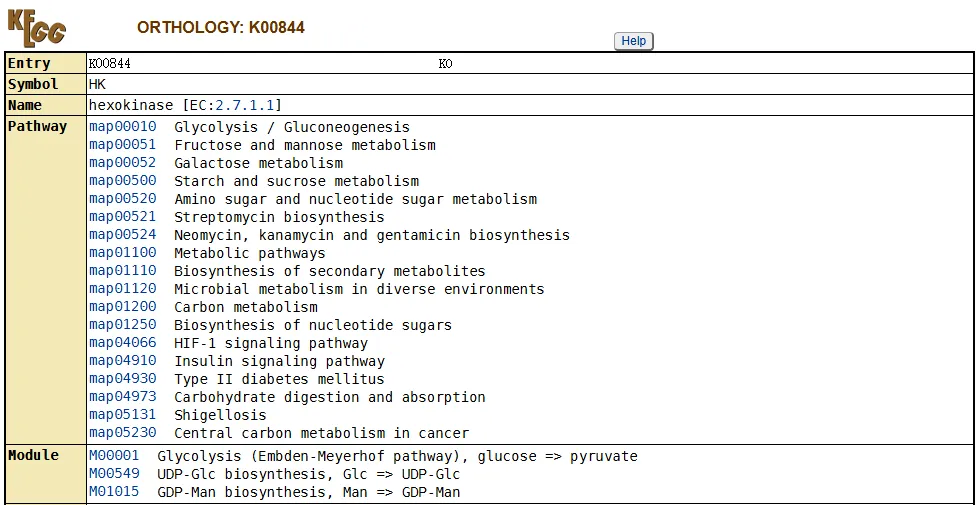The width and height of the screenshot is (979, 505).
Task: Click module M00549 UDP-Glc biosynthesis
Action: pyautogui.click(x=114, y=474)
